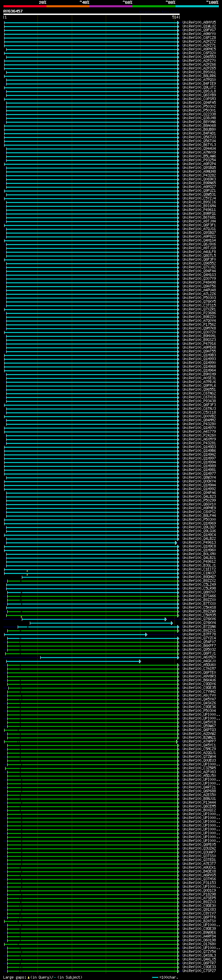The image size is (222, 980).
Task: Select the UniRef100_O22338 label
Action: pos(199,114)
